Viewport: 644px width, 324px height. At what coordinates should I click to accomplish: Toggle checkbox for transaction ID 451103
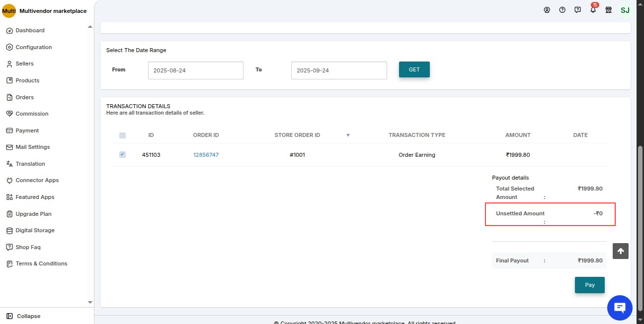(122, 154)
